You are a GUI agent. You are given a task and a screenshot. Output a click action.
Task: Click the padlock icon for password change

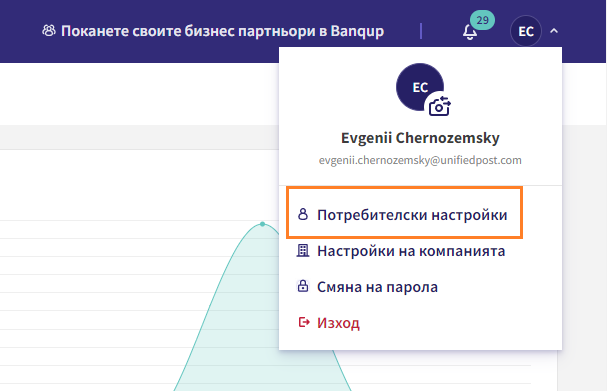303,286
